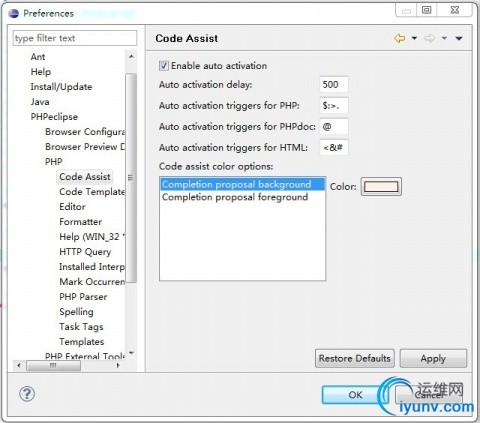This screenshot has height=423, width=480.
Task: Select Install/Update tree item
Action: point(61,87)
